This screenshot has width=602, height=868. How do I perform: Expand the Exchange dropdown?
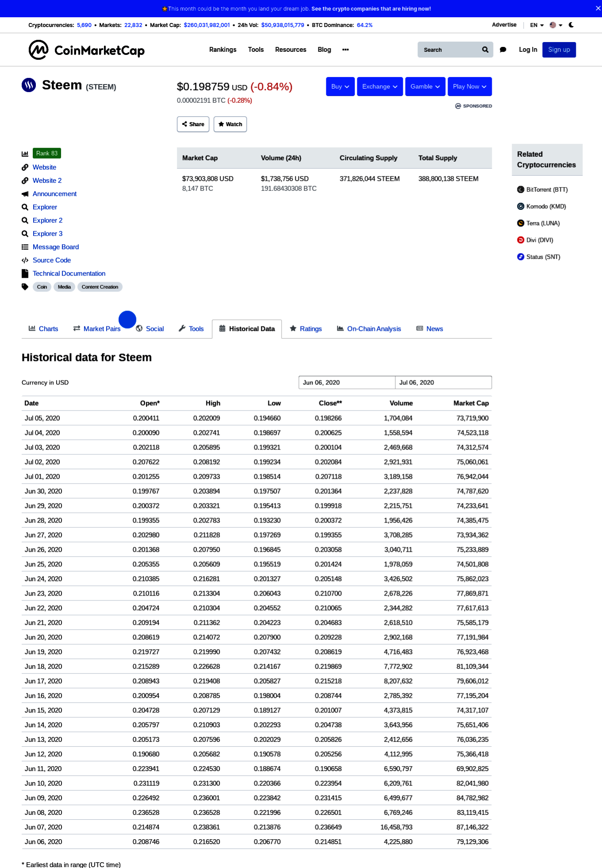380,86
